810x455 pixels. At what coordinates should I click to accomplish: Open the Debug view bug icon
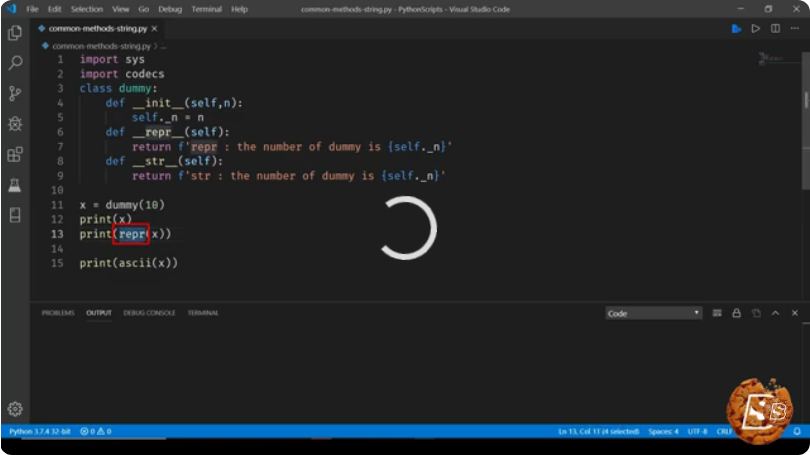click(15, 123)
